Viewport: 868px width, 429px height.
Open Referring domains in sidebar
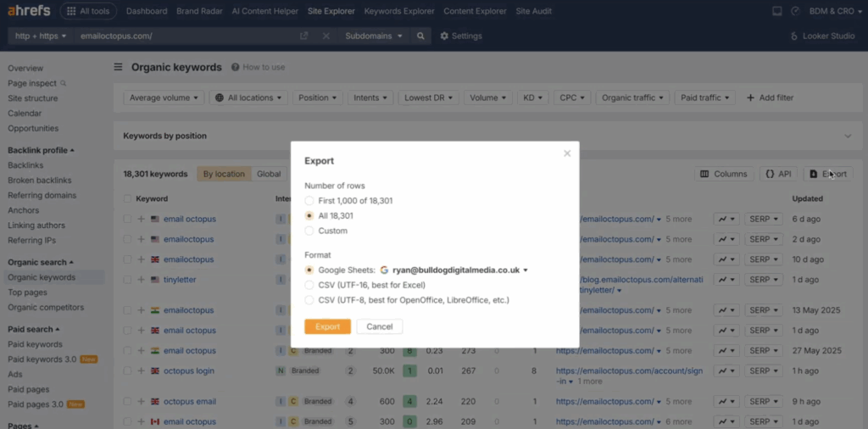42,195
